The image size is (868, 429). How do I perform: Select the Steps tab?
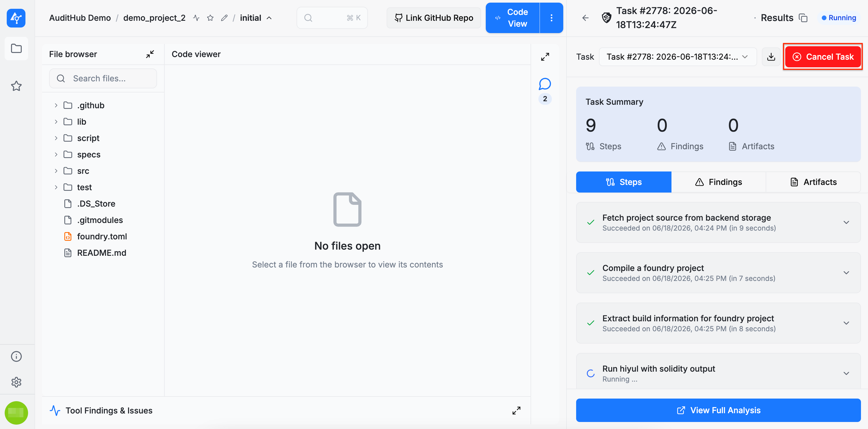[x=624, y=182]
